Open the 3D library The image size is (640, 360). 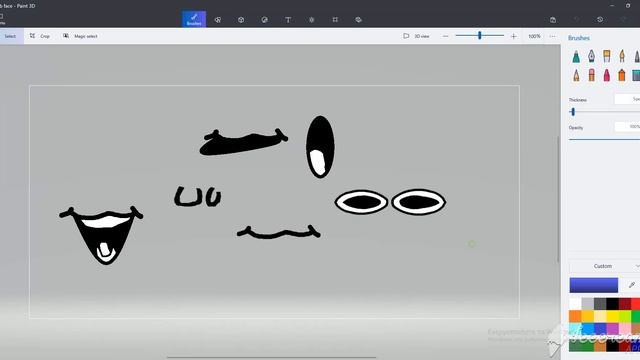point(358,20)
